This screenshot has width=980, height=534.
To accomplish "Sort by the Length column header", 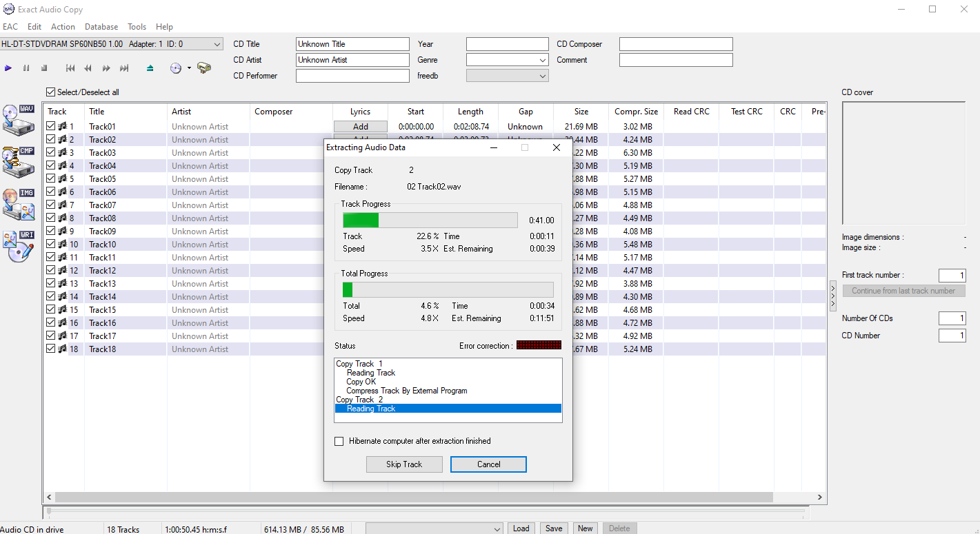I will tap(470, 112).
